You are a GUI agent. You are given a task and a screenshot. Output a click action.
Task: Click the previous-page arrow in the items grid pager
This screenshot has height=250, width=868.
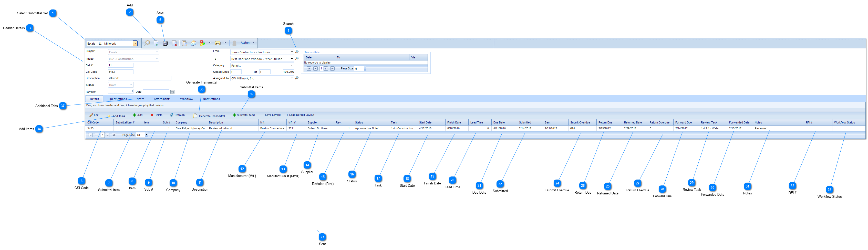(97, 135)
